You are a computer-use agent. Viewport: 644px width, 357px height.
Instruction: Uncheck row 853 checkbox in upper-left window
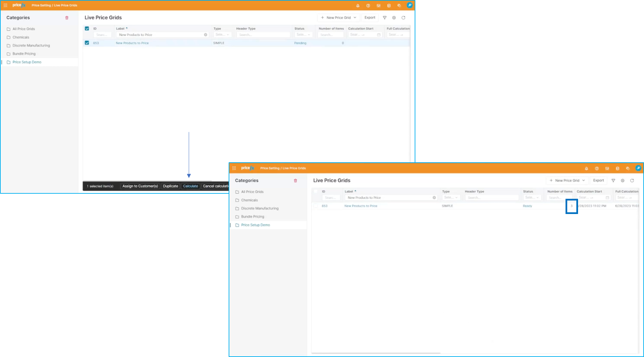tap(87, 43)
